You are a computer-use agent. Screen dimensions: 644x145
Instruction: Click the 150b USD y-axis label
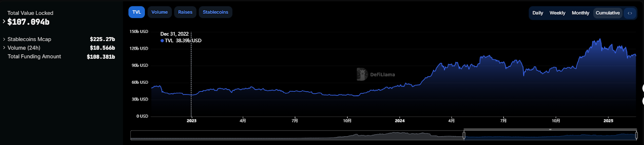click(139, 31)
